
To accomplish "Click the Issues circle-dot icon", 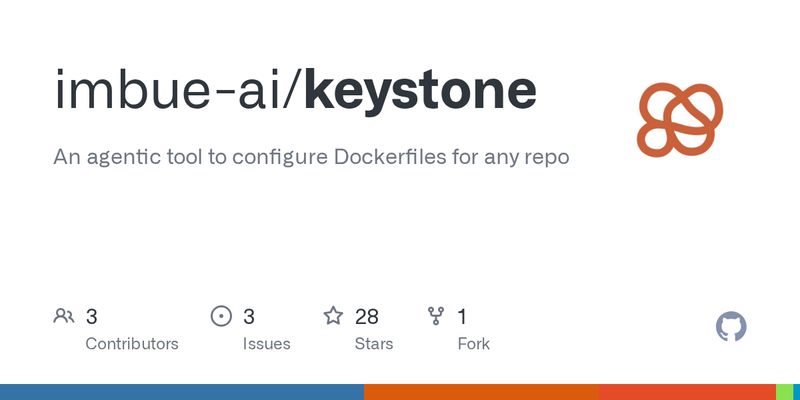I will pos(221,317).
